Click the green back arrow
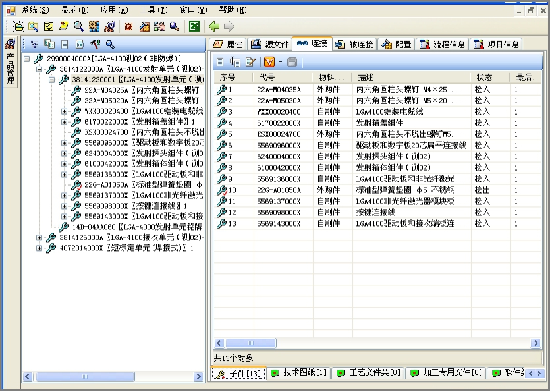The height and width of the screenshot is (392, 550). click(x=214, y=26)
